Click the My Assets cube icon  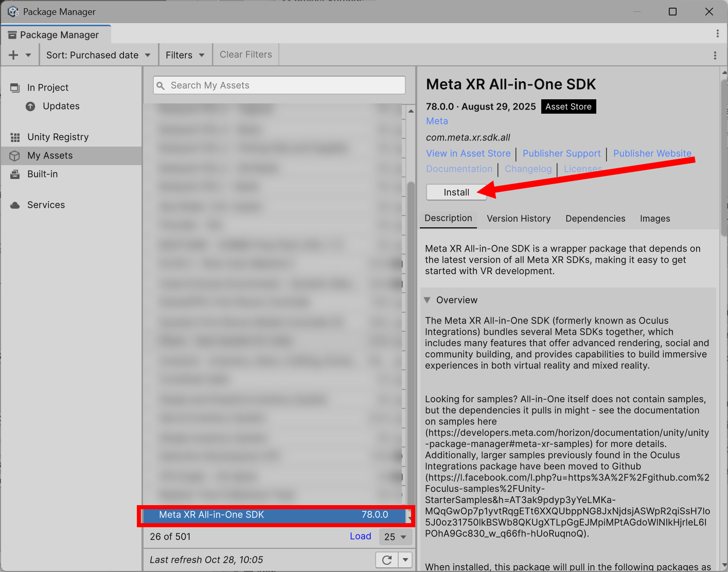click(15, 156)
